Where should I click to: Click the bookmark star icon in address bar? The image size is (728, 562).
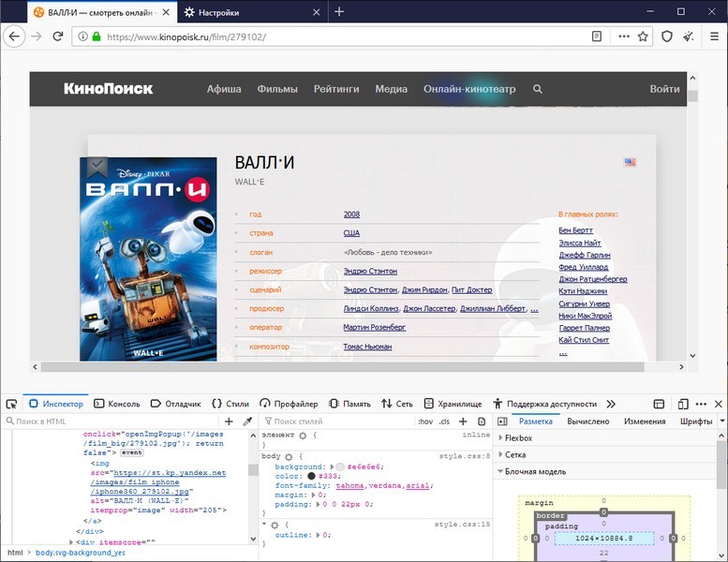(x=643, y=37)
